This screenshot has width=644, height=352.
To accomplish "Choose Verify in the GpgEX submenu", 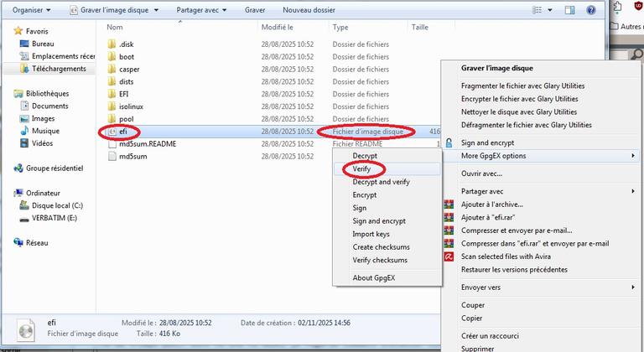I will 362,168.
